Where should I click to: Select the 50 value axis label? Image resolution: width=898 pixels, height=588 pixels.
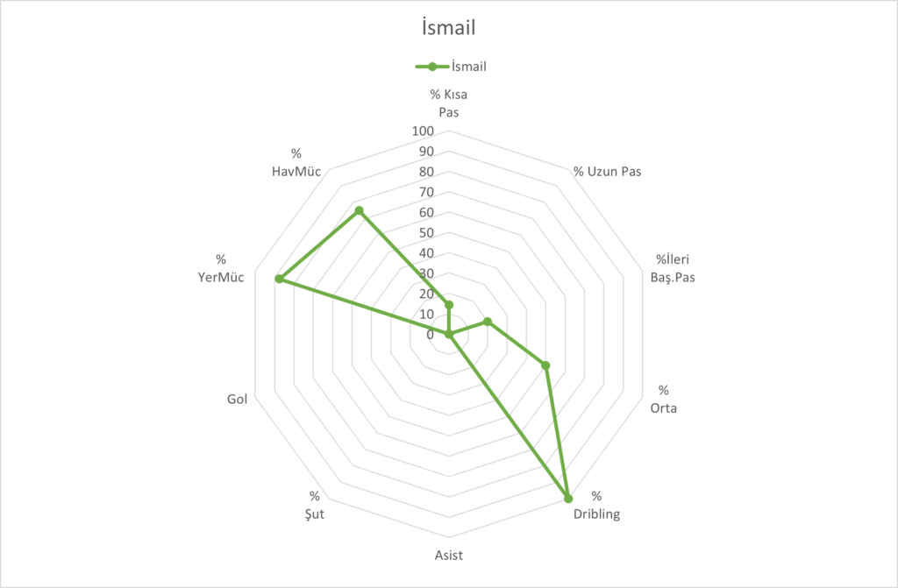click(x=425, y=233)
